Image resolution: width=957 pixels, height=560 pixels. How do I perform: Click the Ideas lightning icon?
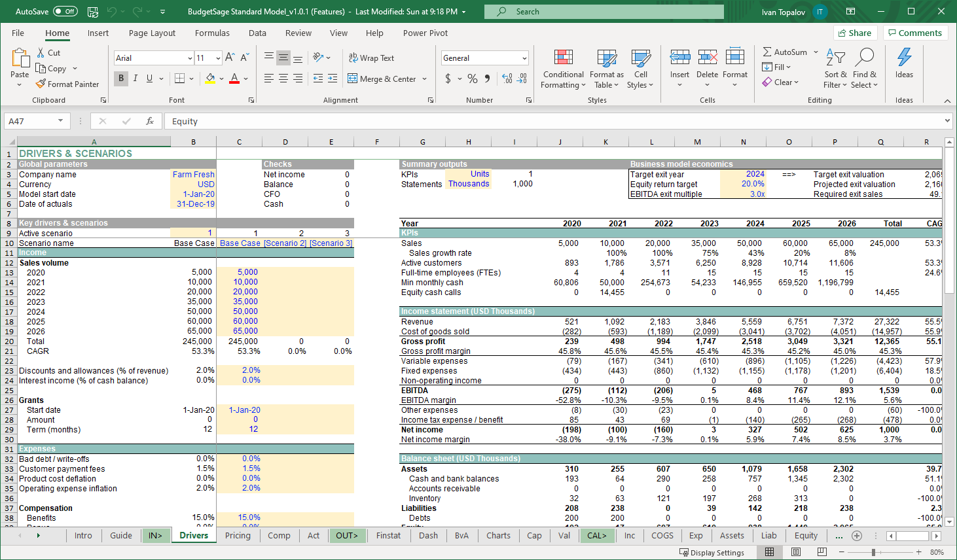[904, 58]
